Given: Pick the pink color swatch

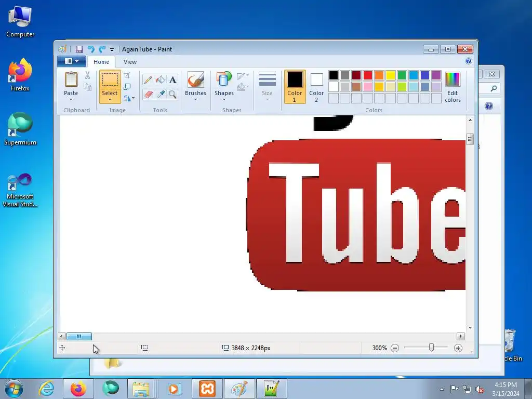Looking at the screenshot, I should (368, 87).
